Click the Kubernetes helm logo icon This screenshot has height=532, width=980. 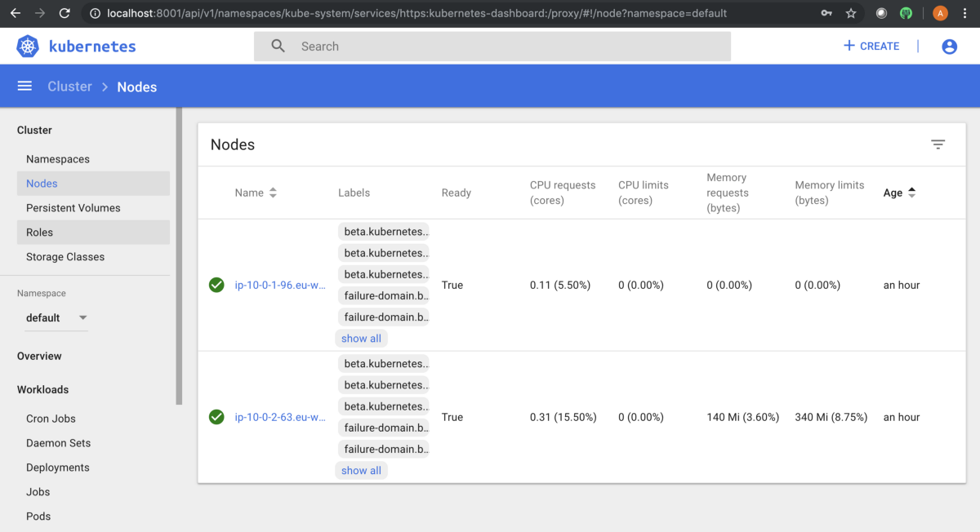coord(28,47)
